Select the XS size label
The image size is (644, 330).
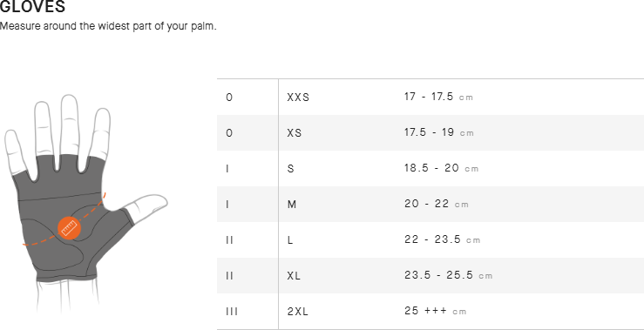[x=294, y=133]
